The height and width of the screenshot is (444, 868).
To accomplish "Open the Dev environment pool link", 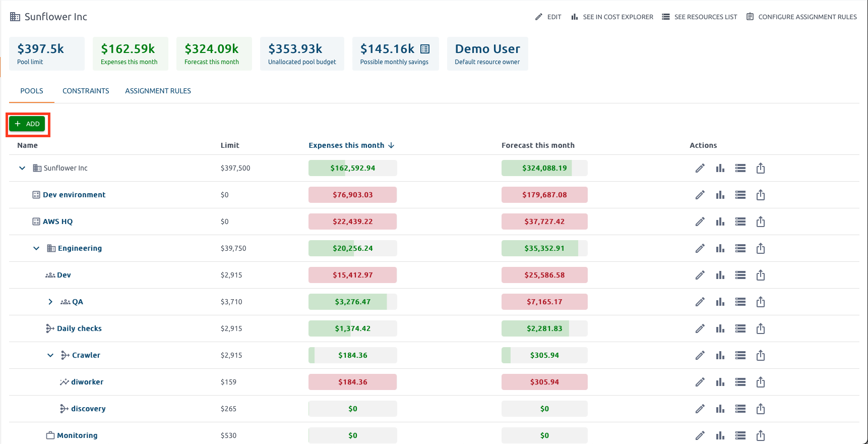I will (74, 195).
